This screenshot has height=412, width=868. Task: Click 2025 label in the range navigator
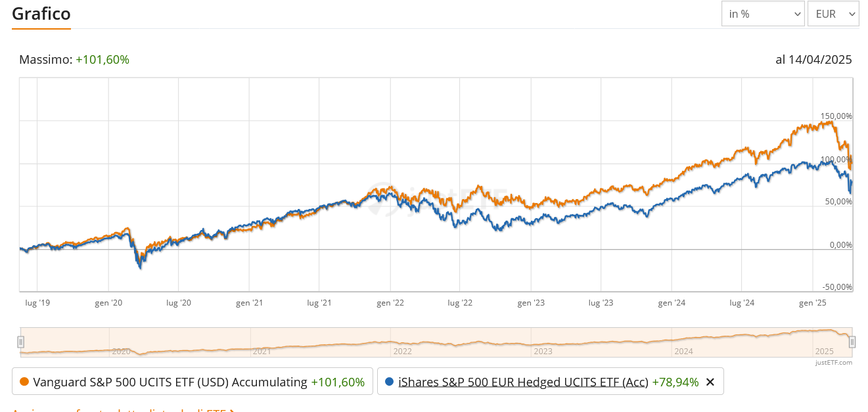[824, 352]
